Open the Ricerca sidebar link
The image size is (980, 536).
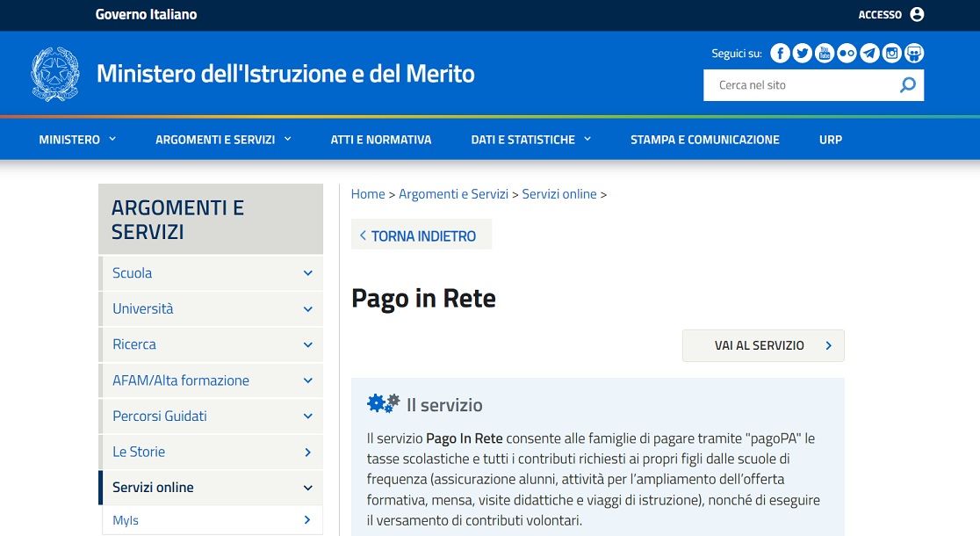click(x=134, y=344)
